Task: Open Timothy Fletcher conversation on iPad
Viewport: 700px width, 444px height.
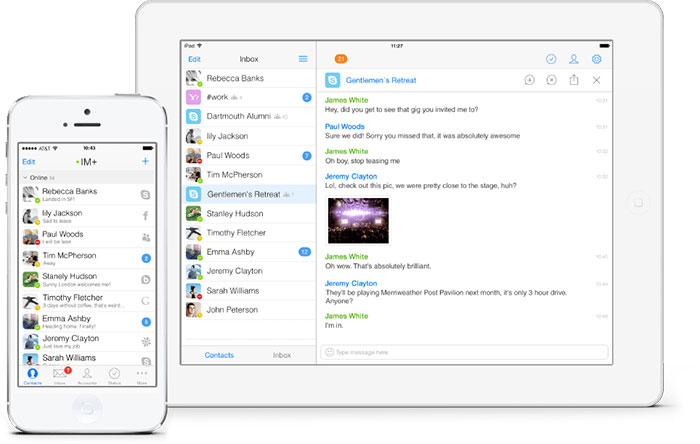Action: point(249,233)
